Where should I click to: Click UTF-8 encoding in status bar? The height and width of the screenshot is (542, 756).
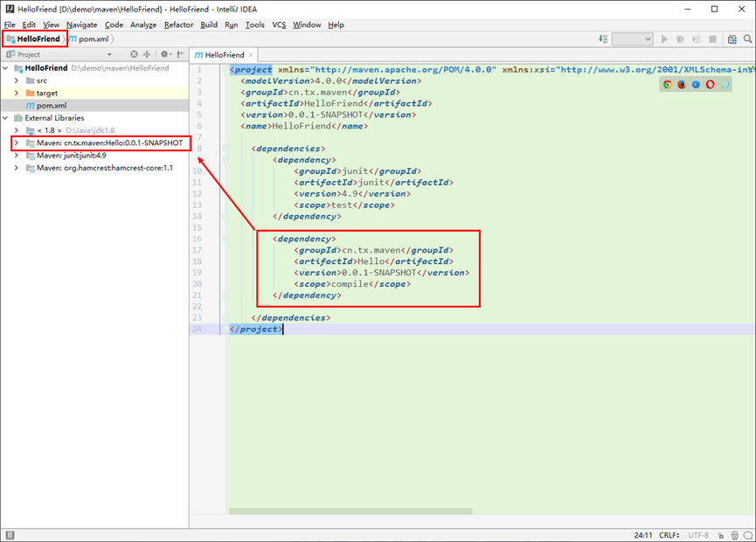coord(698,535)
